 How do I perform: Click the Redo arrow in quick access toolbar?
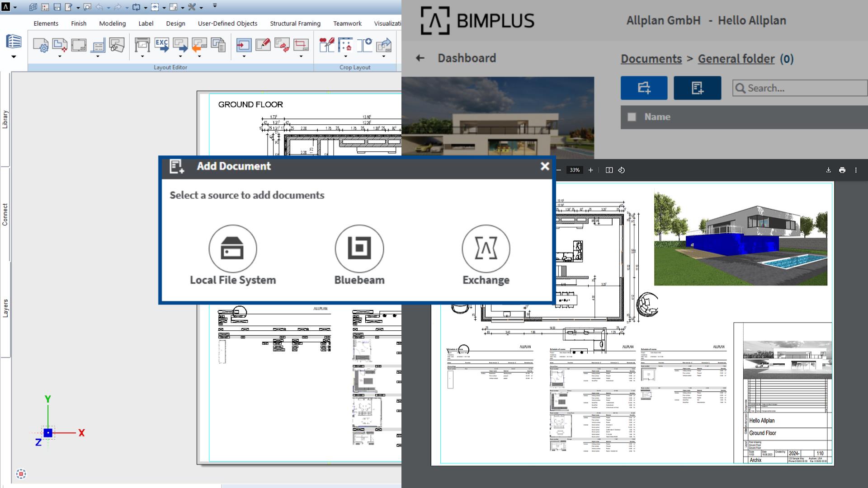118,7
